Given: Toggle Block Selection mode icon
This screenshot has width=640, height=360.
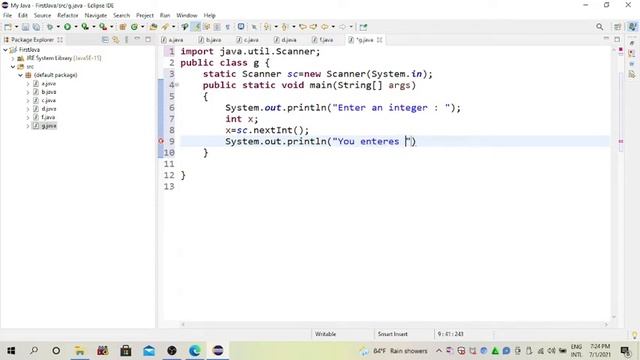Looking at the screenshot, I should [217, 27].
